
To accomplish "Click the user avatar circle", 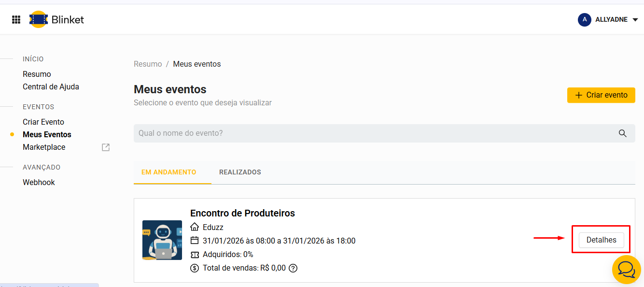I will click(585, 20).
